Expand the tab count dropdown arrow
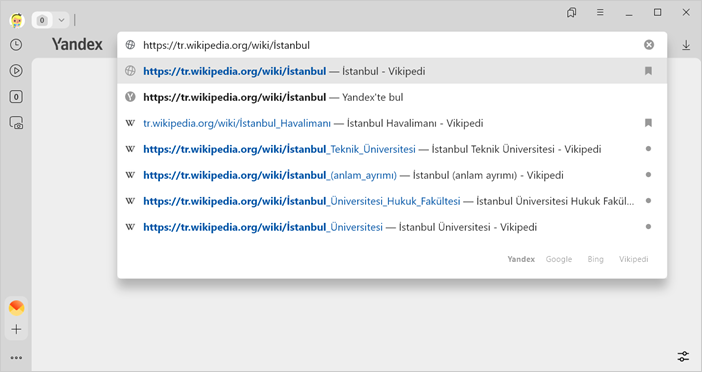 61,20
